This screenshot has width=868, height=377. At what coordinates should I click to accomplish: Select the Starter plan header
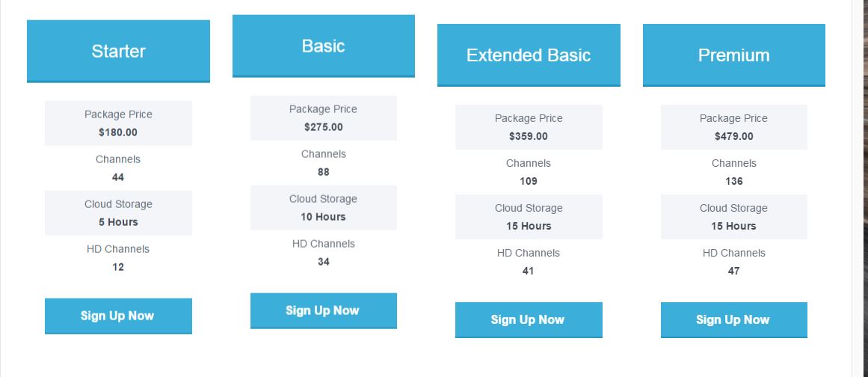[118, 52]
